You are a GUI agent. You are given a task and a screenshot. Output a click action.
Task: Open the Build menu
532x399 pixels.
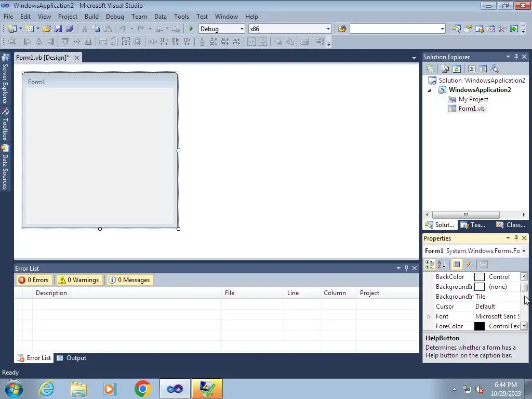[91, 16]
